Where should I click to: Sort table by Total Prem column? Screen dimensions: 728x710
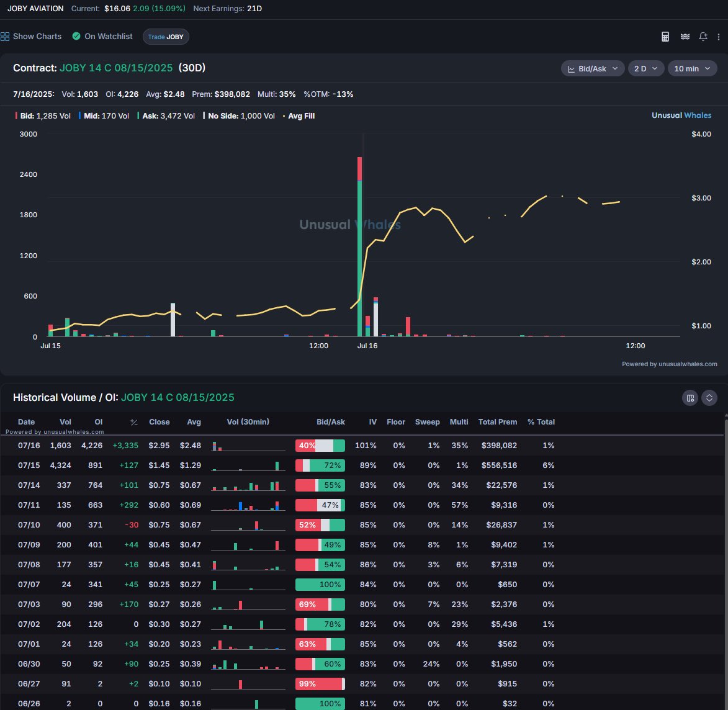click(x=497, y=421)
